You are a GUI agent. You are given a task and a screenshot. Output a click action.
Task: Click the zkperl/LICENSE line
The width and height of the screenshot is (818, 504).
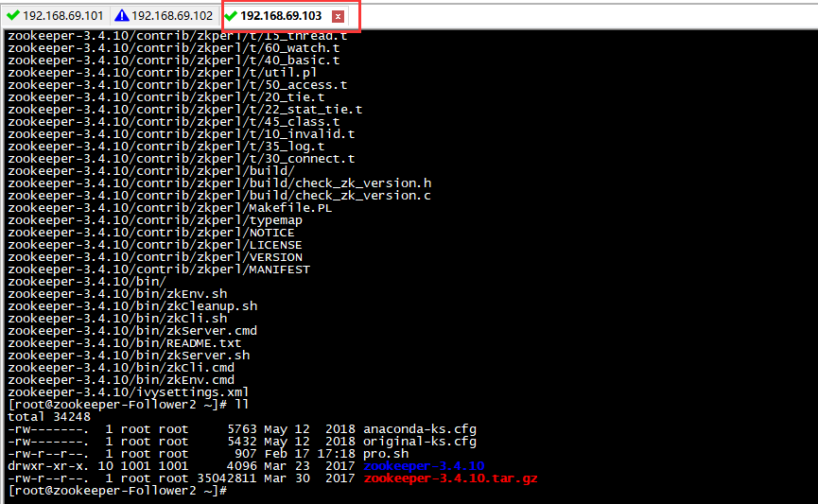(x=155, y=245)
